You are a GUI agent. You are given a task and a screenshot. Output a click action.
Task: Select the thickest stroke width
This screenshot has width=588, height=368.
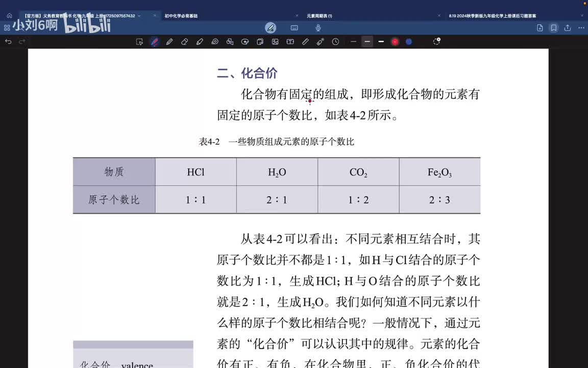pyautogui.click(x=381, y=42)
